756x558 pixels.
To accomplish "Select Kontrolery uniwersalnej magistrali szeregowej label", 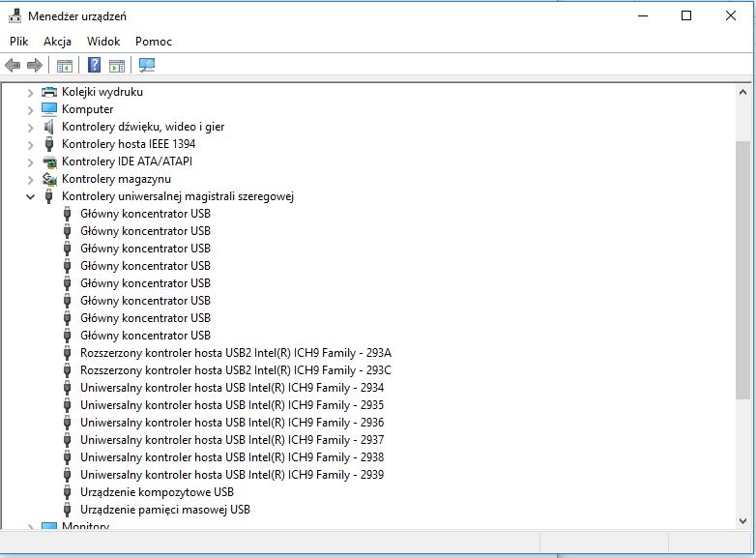I will [178, 196].
